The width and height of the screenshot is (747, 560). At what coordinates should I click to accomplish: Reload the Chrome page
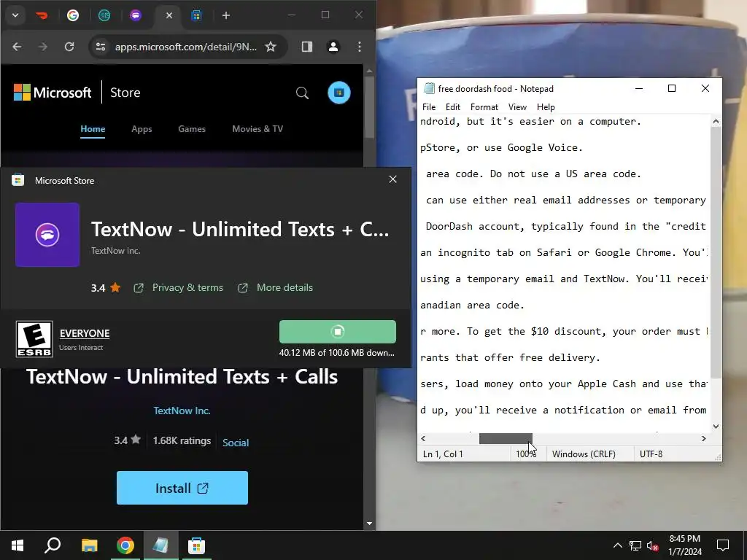pyautogui.click(x=69, y=47)
